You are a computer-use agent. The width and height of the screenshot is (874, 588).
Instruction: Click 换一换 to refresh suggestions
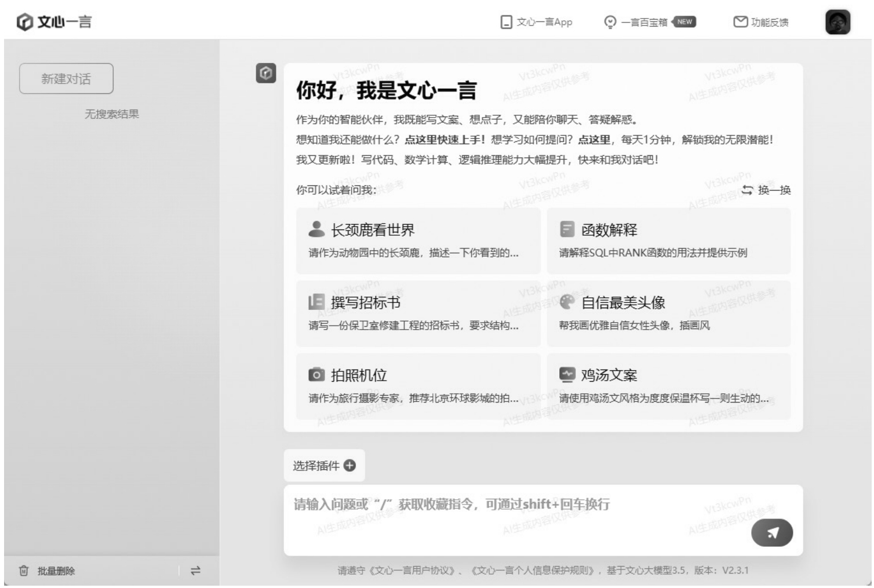tap(774, 190)
